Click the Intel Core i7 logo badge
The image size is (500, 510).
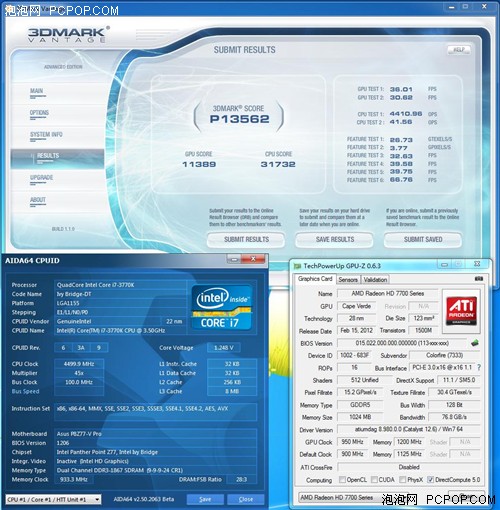tap(222, 308)
